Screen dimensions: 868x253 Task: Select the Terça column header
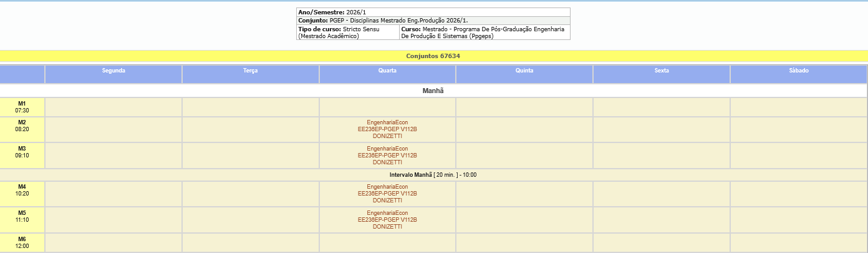point(250,71)
